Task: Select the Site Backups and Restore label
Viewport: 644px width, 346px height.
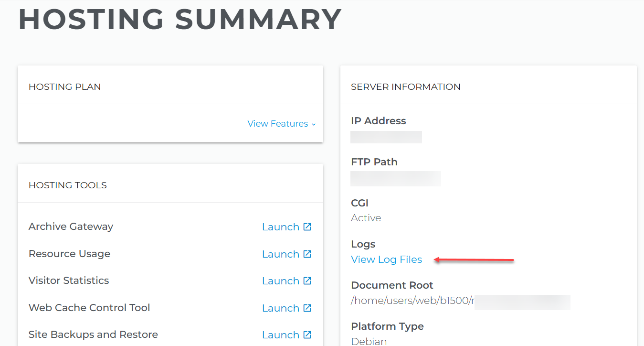Action: (x=93, y=335)
